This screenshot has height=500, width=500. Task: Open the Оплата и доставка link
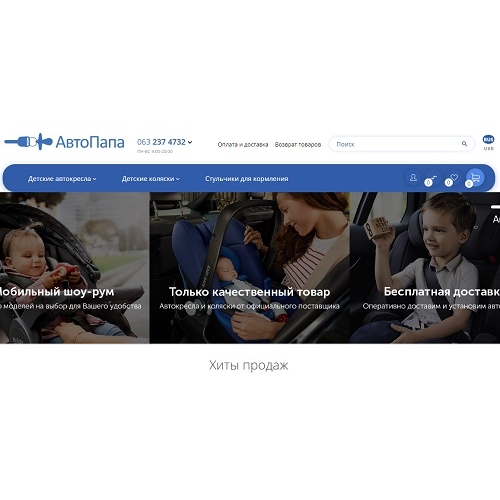point(243,145)
